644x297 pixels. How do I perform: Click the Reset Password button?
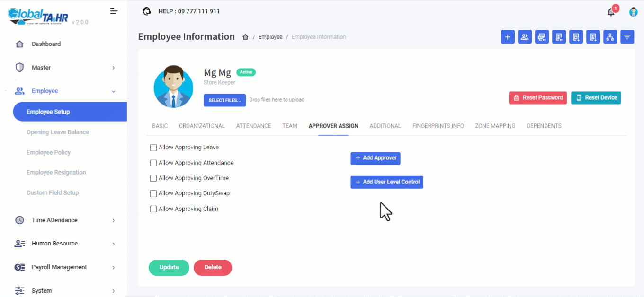pyautogui.click(x=538, y=98)
